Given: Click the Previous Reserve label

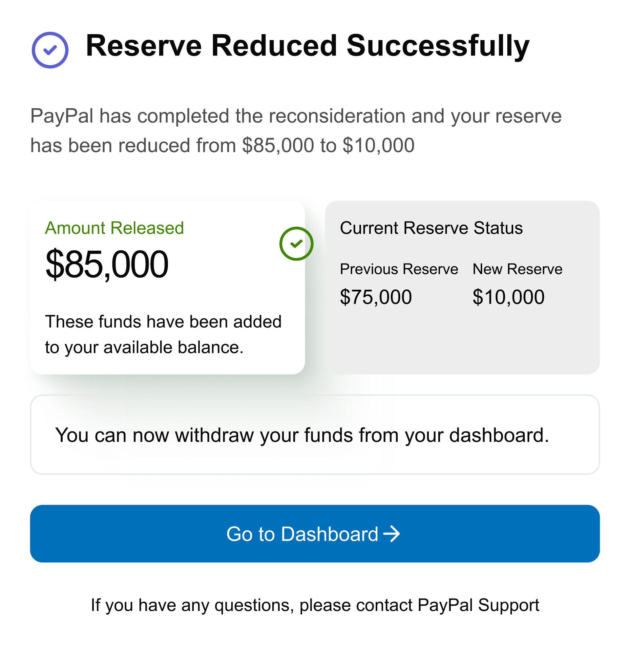Looking at the screenshot, I should pos(399,269).
